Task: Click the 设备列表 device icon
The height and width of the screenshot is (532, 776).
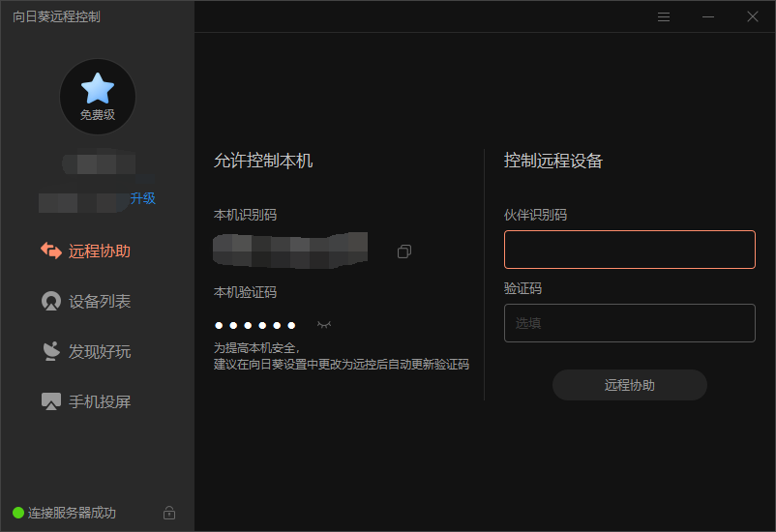Action: [x=51, y=301]
